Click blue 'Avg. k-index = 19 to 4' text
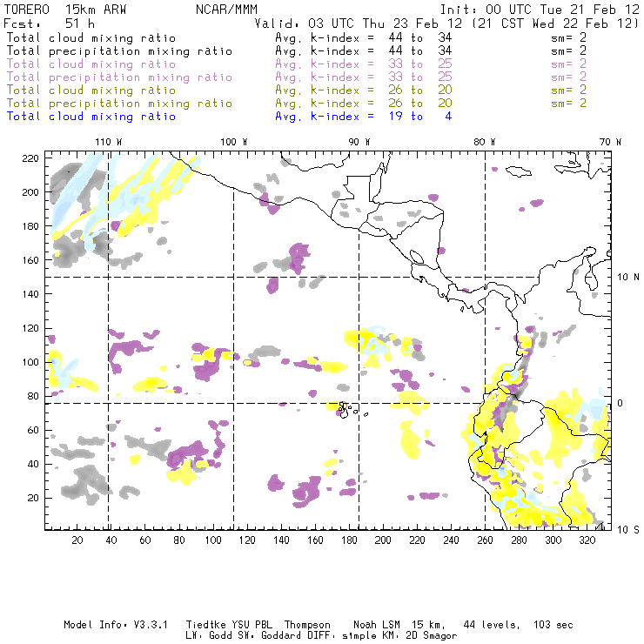 (x=364, y=117)
